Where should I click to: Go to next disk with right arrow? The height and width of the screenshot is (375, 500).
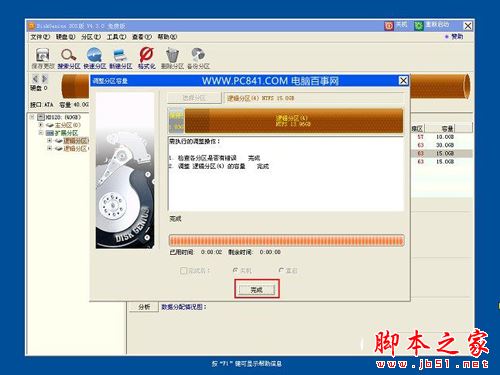click(45, 79)
